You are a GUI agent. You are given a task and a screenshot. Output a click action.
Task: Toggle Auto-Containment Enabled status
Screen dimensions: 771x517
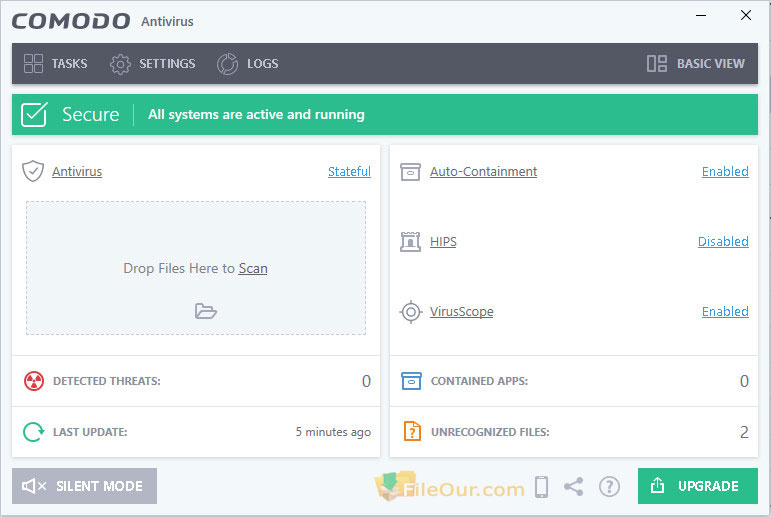pos(725,171)
